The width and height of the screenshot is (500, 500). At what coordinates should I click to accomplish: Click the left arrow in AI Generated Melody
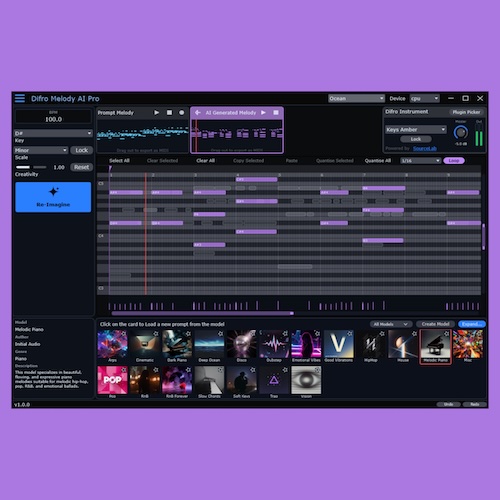pyautogui.click(x=198, y=113)
